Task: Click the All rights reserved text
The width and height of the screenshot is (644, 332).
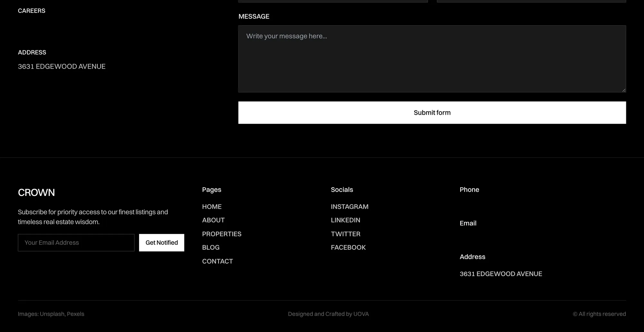Action: tap(599, 314)
